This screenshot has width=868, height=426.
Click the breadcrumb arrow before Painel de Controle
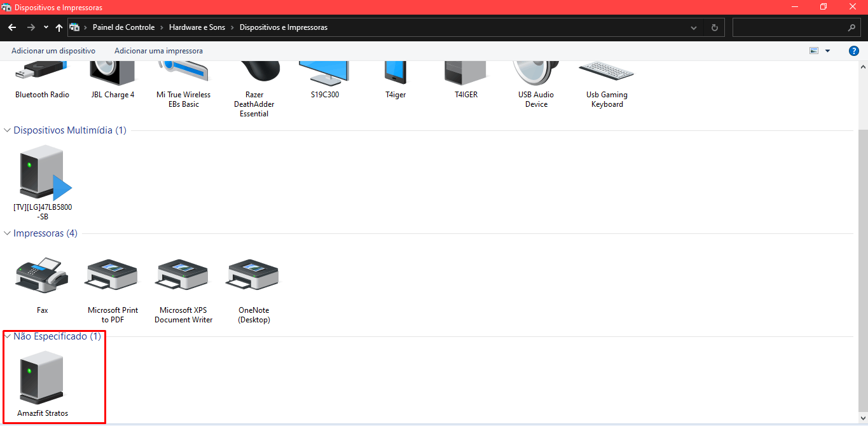tap(85, 27)
